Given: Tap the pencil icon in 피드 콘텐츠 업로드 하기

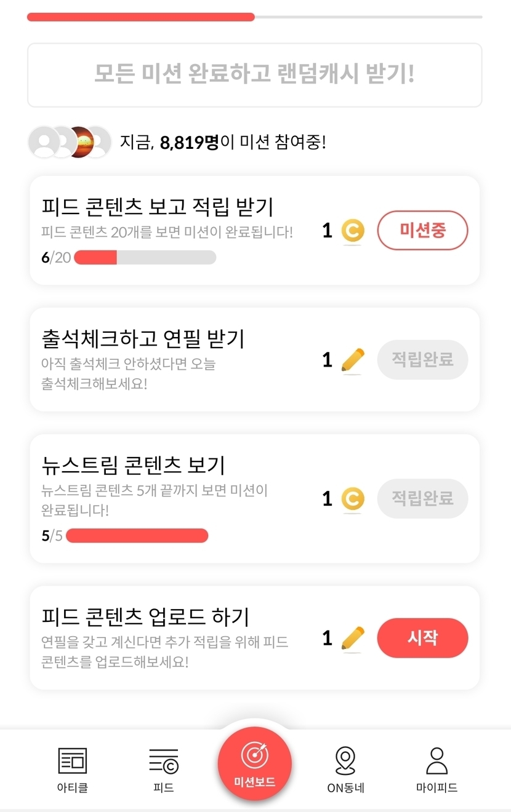Looking at the screenshot, I should 353,638.
